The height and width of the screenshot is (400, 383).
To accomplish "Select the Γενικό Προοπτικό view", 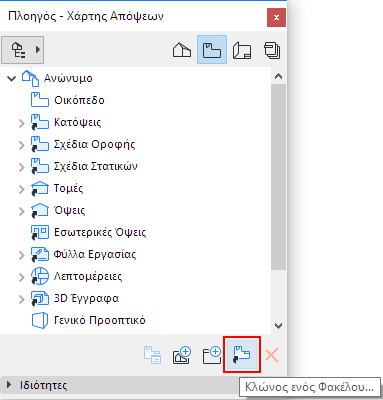I will tap(100, 320).
